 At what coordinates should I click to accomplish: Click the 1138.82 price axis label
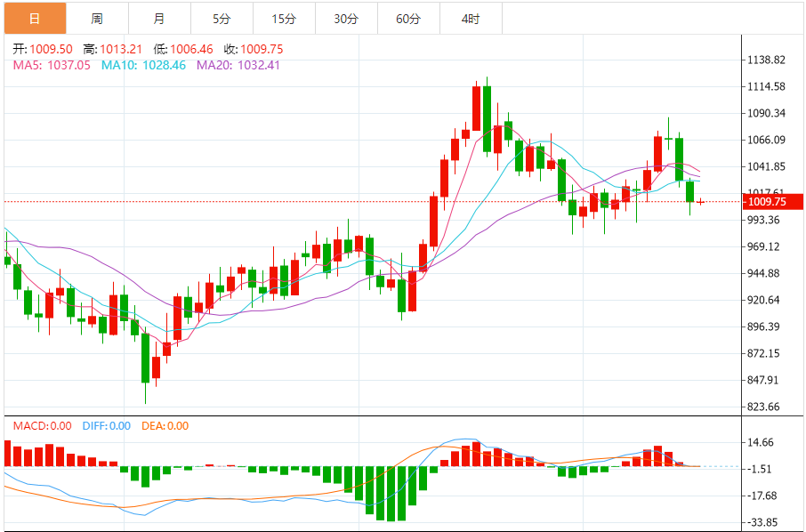coord(767,60)
